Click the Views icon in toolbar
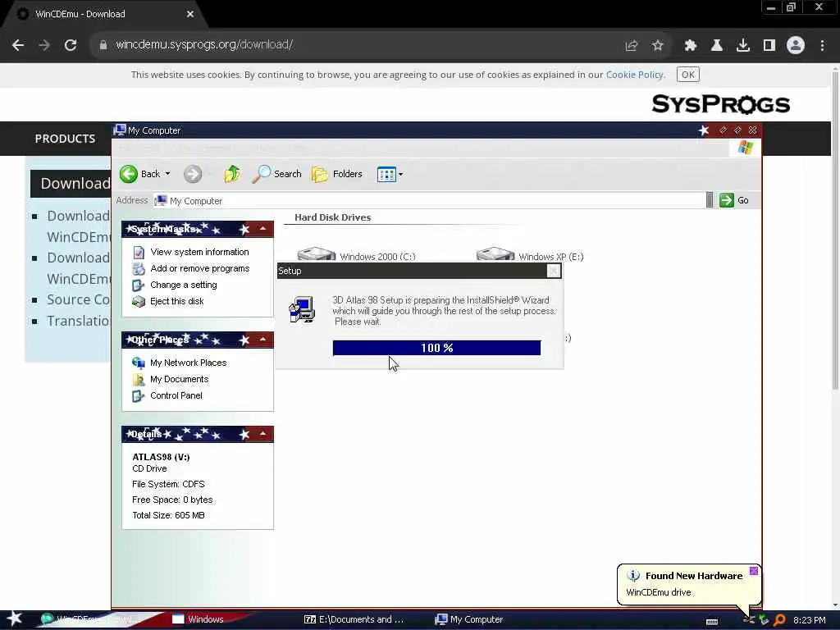This screenshot has width=840, height=630. coord(386,174)
